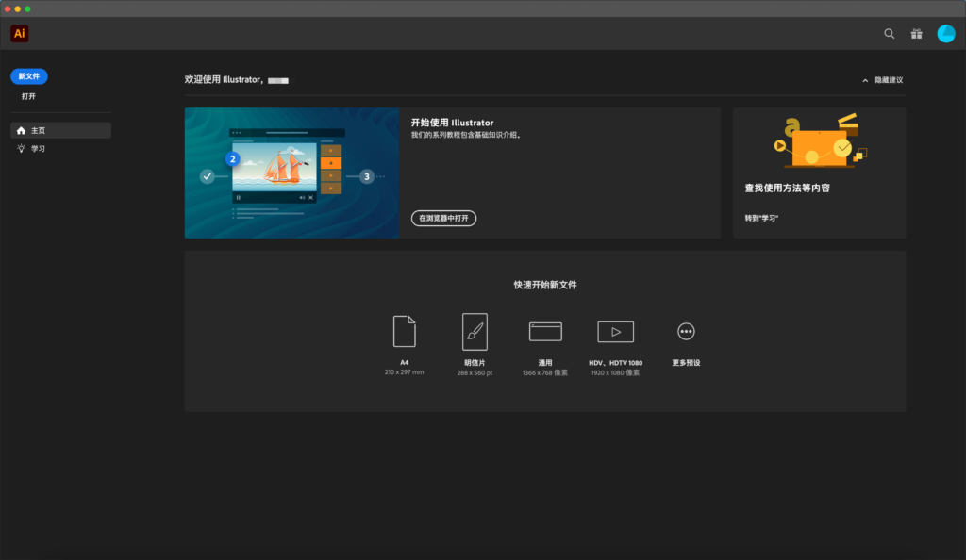Open the sailboat tutorial thumbnail

(x=292, y=173)
